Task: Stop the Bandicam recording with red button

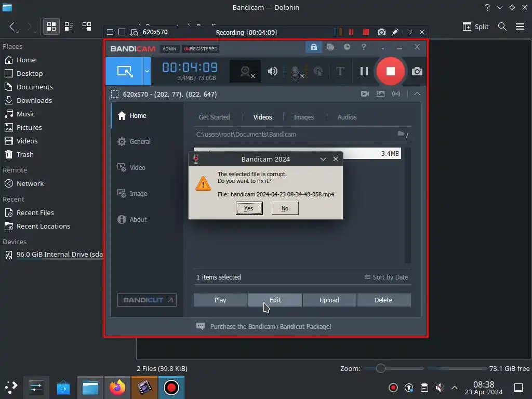Action: pos(391,71)
